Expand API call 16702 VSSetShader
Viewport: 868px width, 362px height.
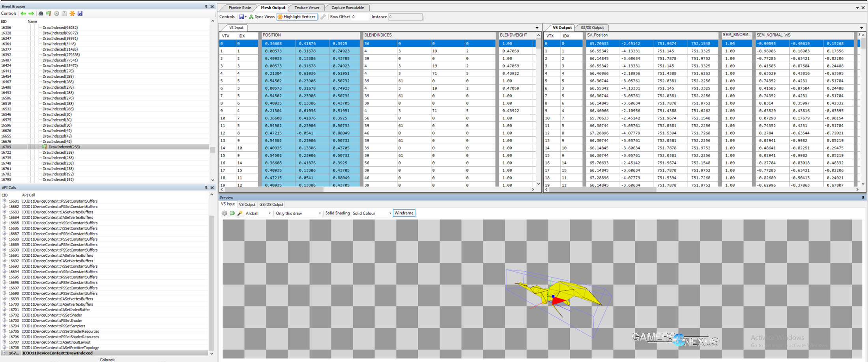coord(4,315)
